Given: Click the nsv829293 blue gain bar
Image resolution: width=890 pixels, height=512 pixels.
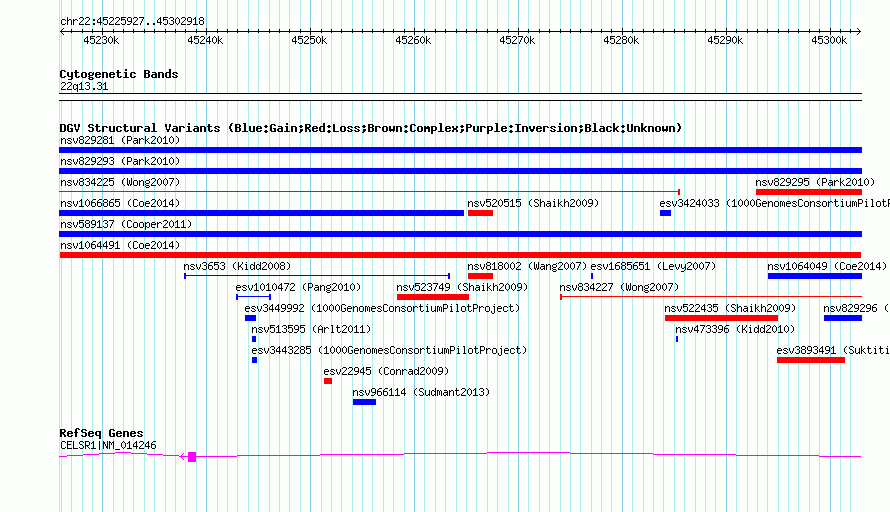Looking at the screenshot, I should tap(460, 171).
